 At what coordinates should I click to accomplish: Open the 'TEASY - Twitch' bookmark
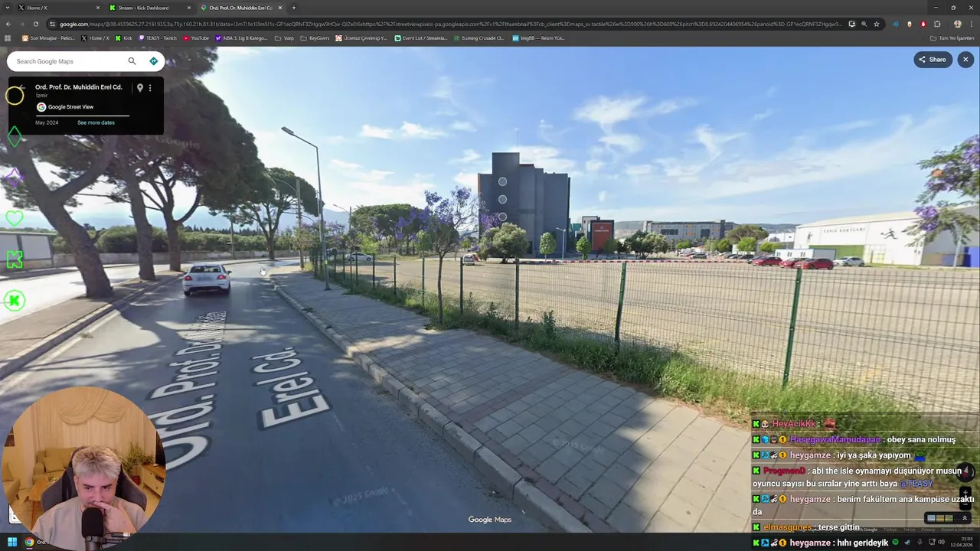pyautogui.click(x=157, y=37)
